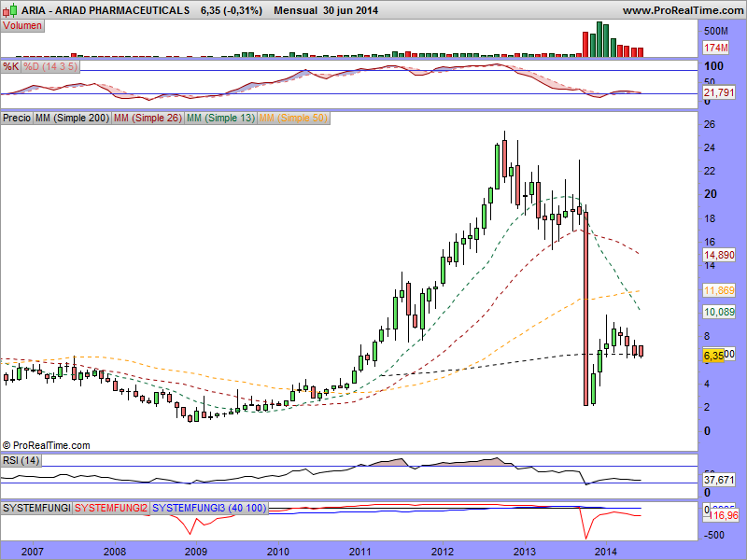The image size is (747, 560).
Task: Select the MM (Simple 50) moving average label
Action: [x=293, y=119]
